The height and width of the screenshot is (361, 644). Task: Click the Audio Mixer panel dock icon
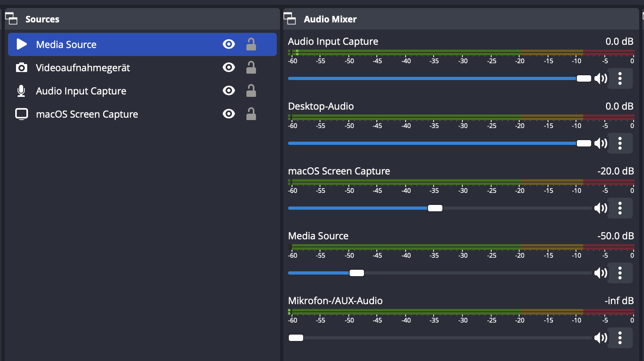coord(290,18)
